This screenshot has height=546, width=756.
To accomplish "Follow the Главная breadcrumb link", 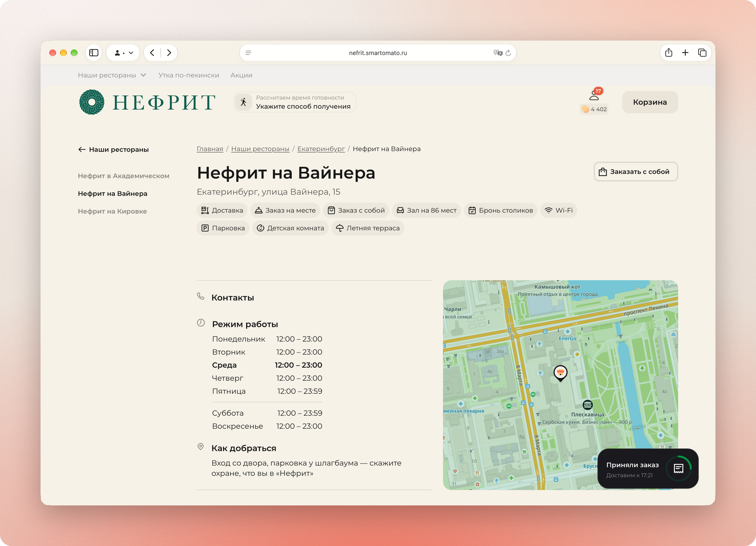I will 210,149.
